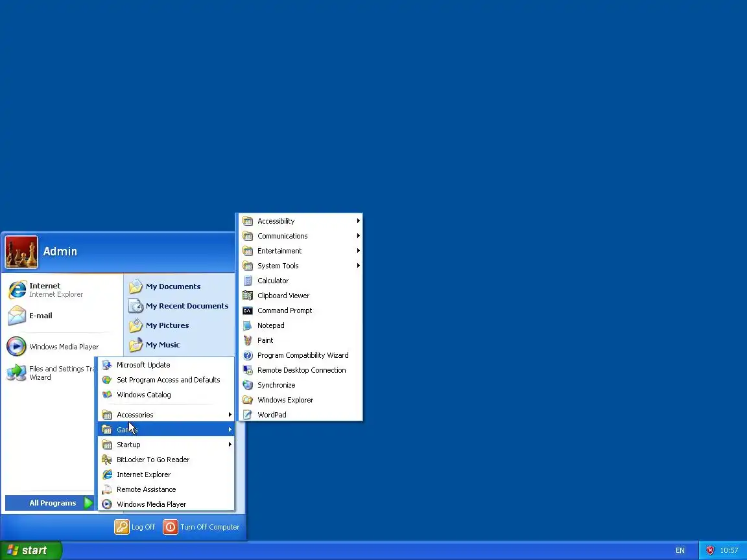The height and width of the screenshot is (560, 747).
Task: Click the Set Program Access and Defaults icon
Action: click(107, 380)
